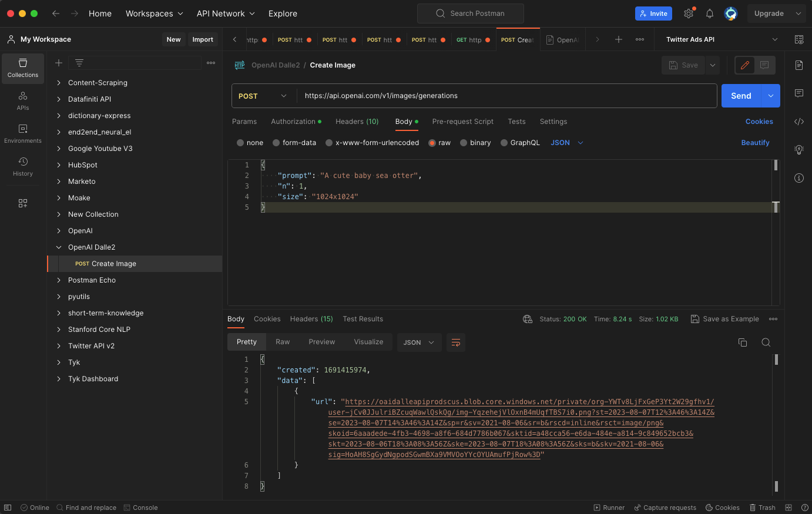Open the Comments right sidebar icon
Viewport: 812px width, 514px height.
[x=799, y=93]
